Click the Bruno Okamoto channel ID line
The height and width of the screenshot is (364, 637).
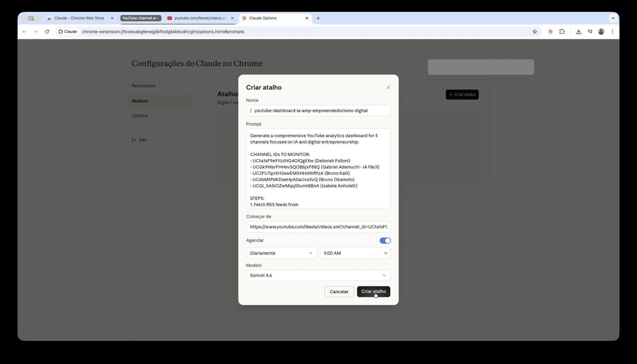pyautogui.click(x=302, y=180)
